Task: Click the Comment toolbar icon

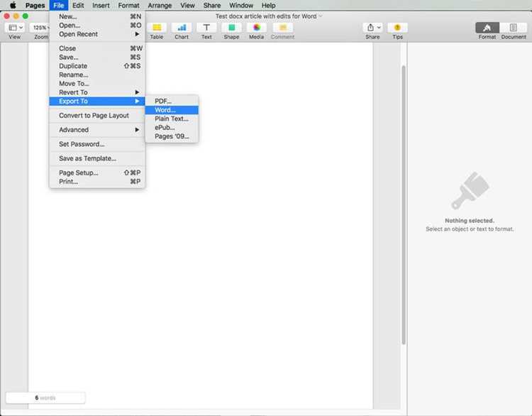Action: tap(282, 28)
